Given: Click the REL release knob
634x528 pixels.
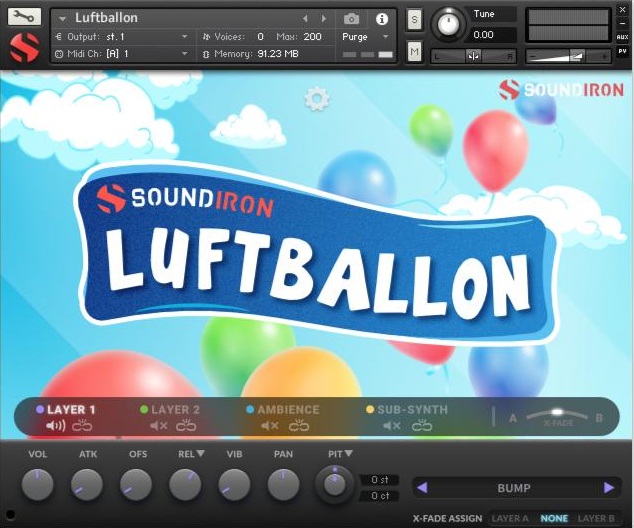Looking at the screenshot, I should coord(185,484).
